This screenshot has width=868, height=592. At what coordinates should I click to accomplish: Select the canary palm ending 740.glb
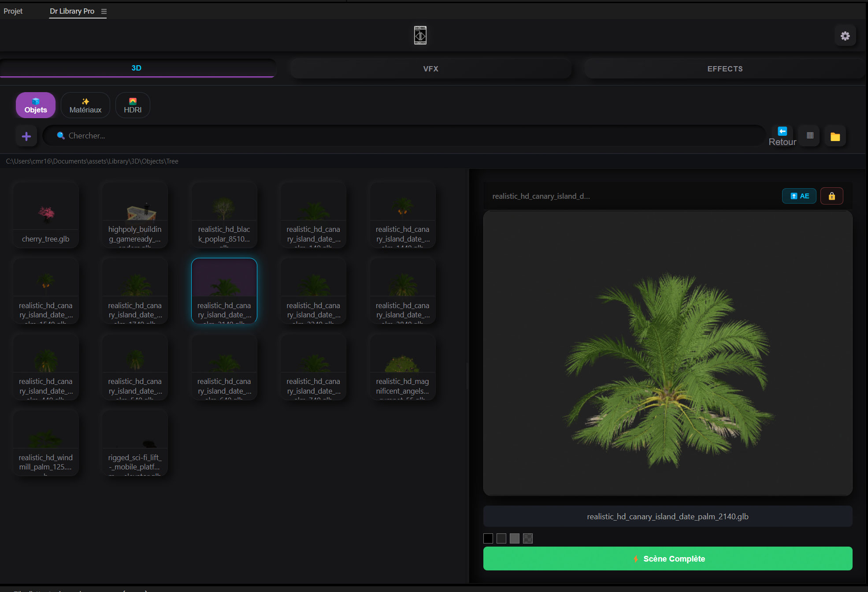313,367
